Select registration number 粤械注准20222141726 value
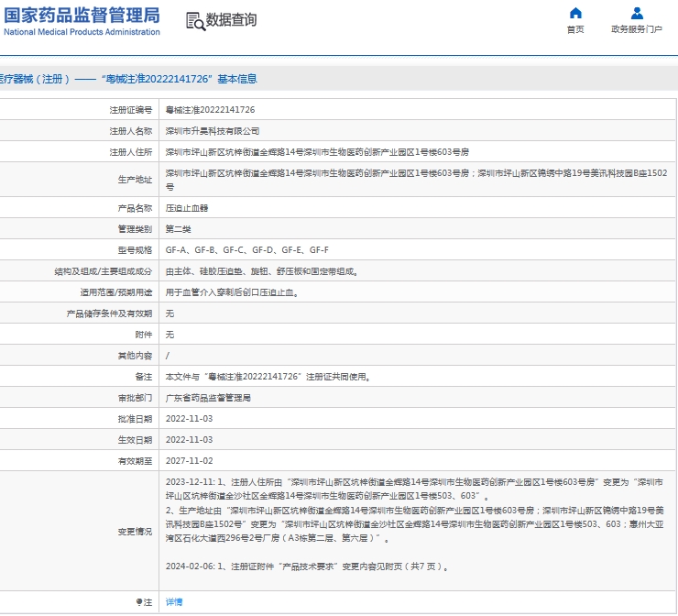 tap(210, 110)
